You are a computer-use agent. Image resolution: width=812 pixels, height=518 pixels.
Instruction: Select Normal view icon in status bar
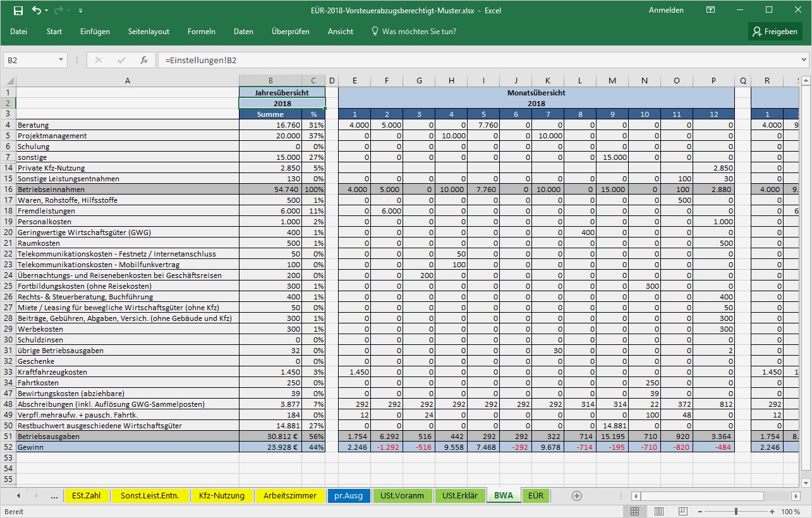634,511
